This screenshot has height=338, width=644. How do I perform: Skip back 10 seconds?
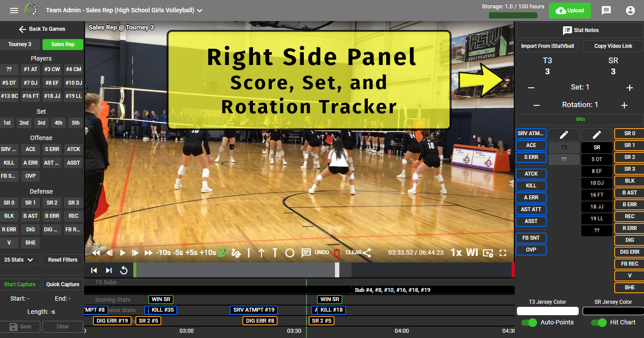pos(163,253)
